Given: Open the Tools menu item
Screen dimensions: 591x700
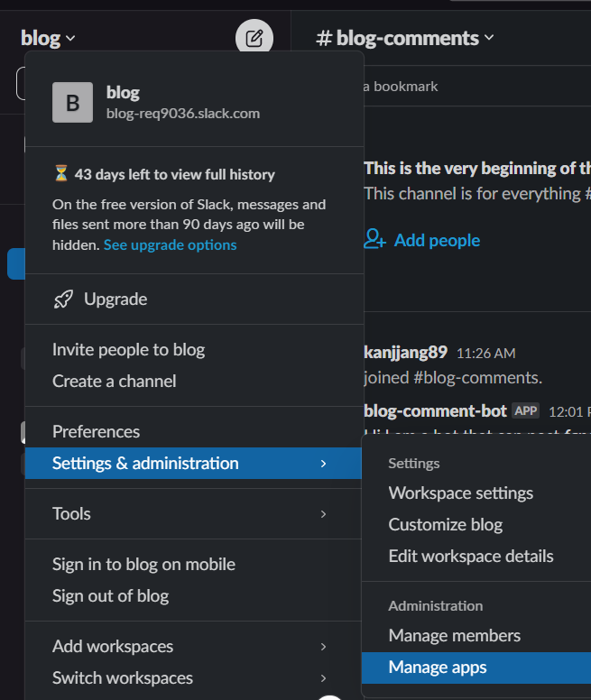Looking at the screenshot, I should tap(193, 514).
